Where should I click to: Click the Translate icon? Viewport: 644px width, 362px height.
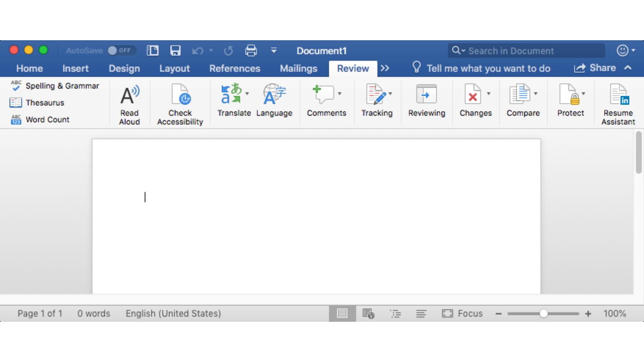click(x=231, y=94)
